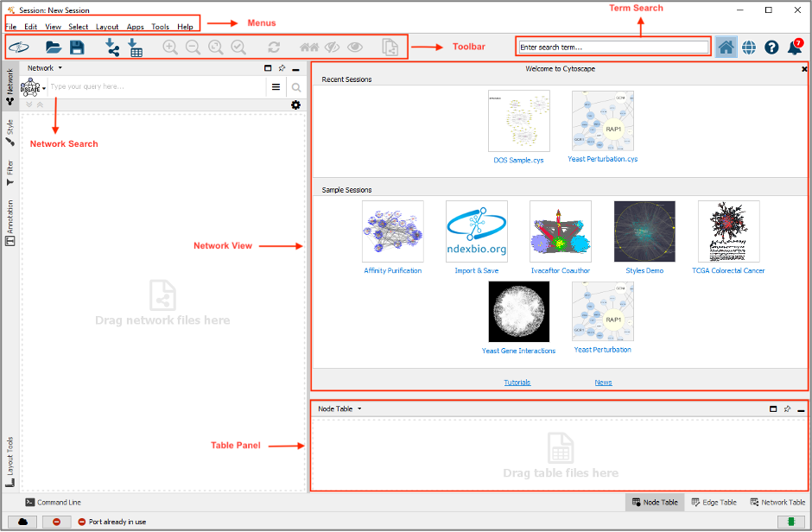Screen dimensions: 812x532
Task: Show all nodes and edges eye icon
Action: pyautogui.click(x=355, y=47)
